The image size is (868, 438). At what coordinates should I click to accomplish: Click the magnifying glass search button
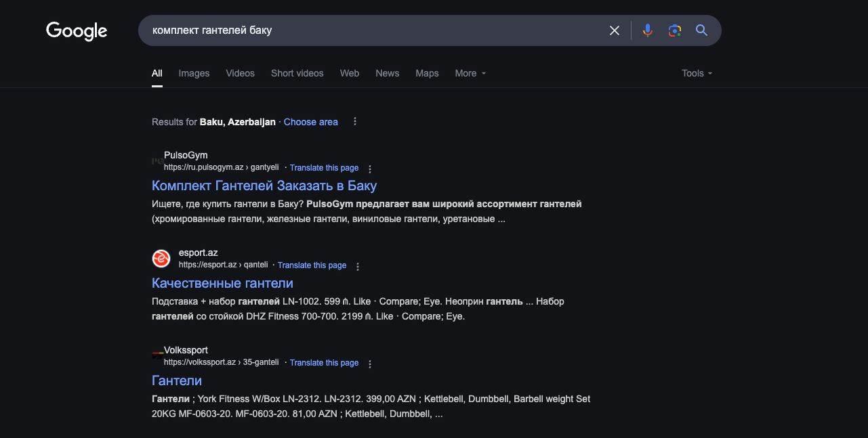click(x=701, y=30)
